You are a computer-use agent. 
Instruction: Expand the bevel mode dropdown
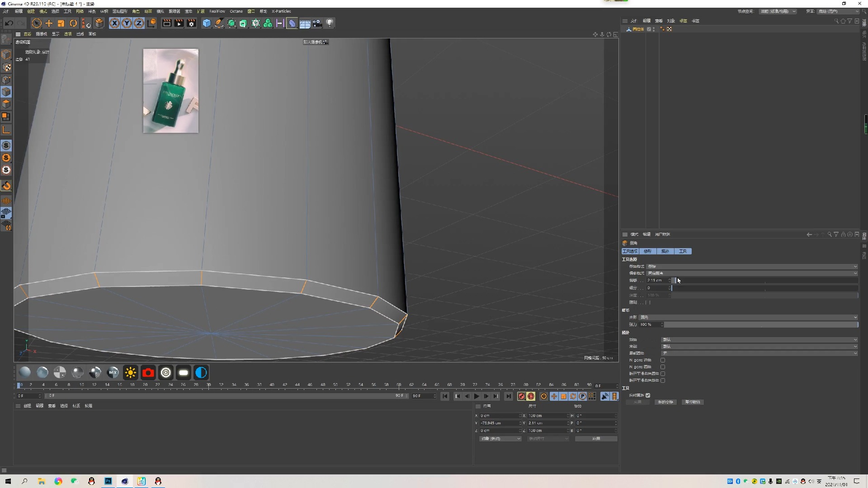(x=751, y=267)
